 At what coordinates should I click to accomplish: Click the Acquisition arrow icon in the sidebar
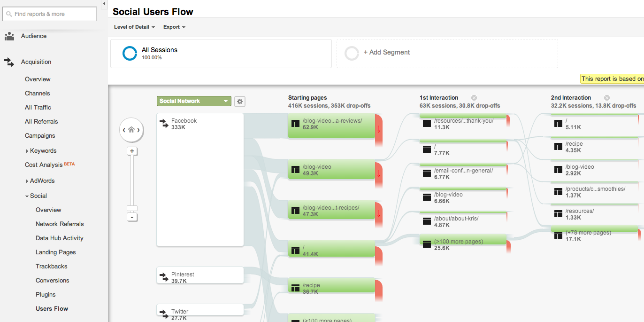point(9,62)
